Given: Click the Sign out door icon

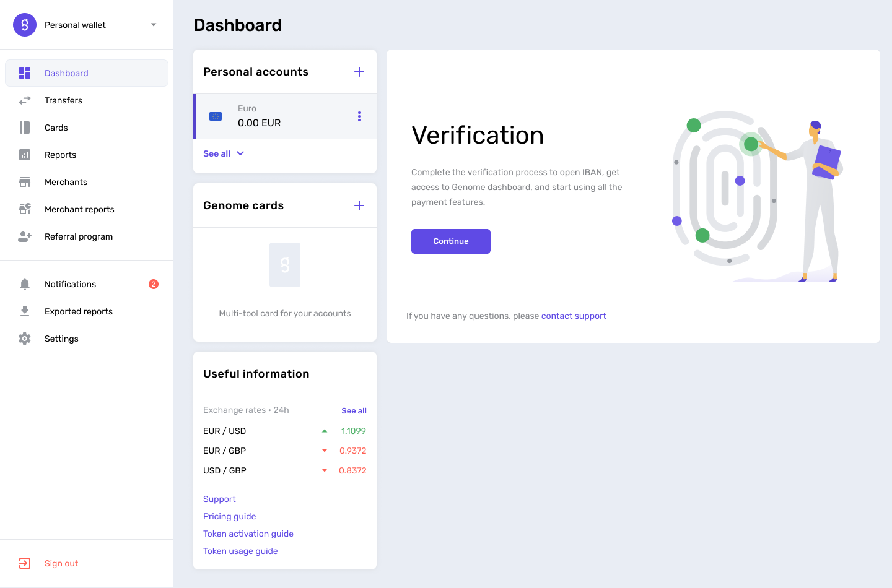Looking at the screenshot, I should coord(25,563).
